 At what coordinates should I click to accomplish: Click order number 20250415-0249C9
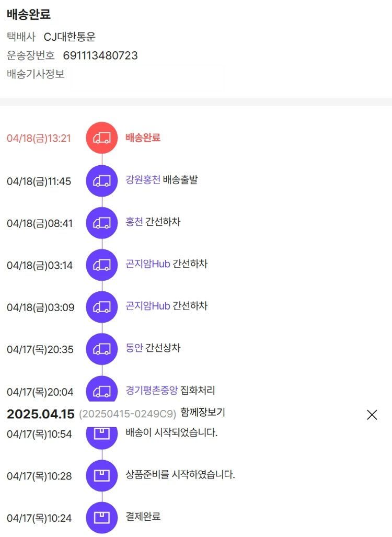(128, 414)
